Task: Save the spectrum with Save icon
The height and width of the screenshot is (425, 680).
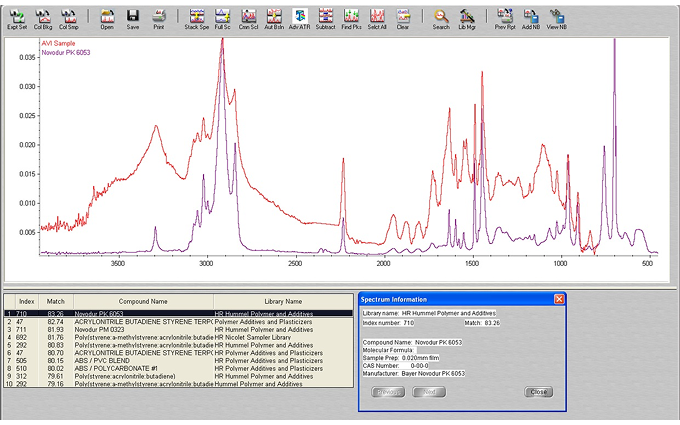Action: [132, 18]
